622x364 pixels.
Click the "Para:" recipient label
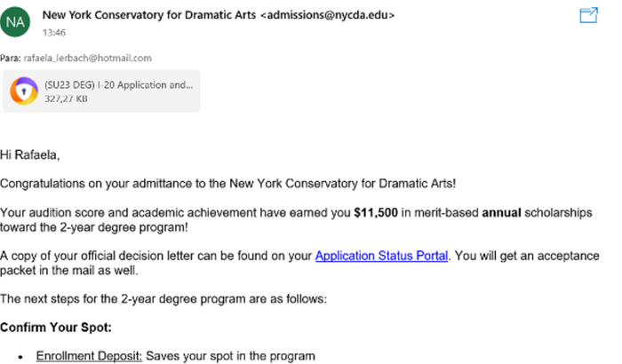point(12,59)
